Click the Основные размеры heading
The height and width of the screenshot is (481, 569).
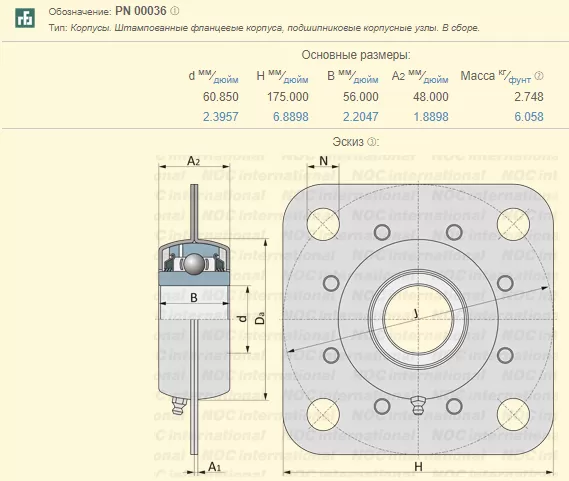tap(356, 55)
